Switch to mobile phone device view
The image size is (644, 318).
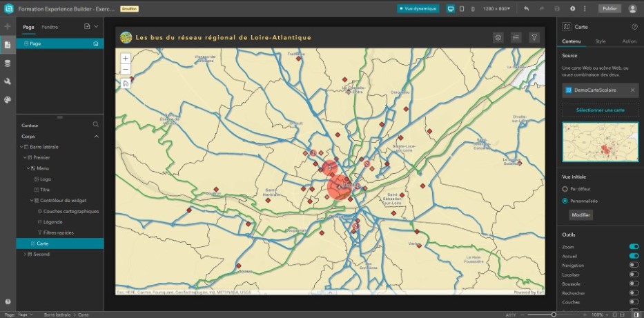click(472, 8)
